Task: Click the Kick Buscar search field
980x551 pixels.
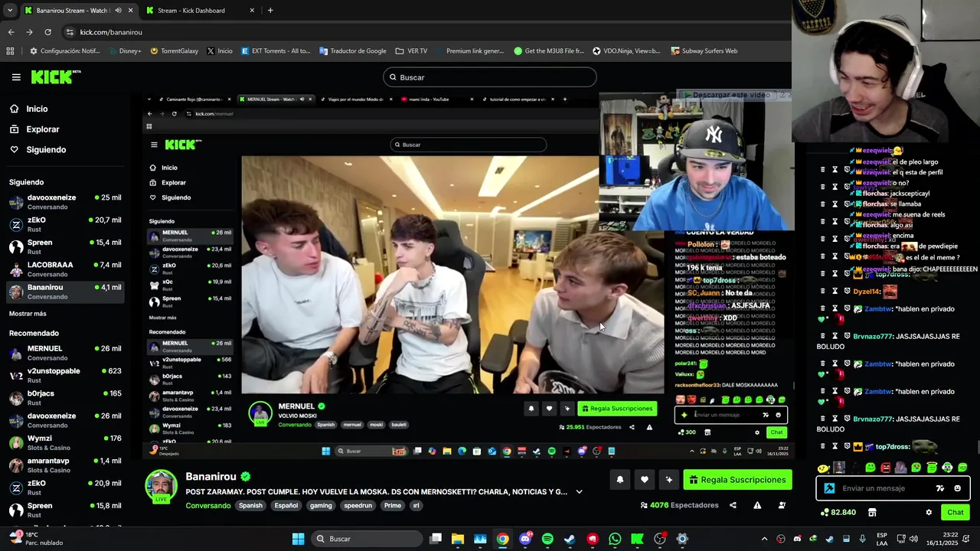Action: pyautogui.click(x=490, y=77)
